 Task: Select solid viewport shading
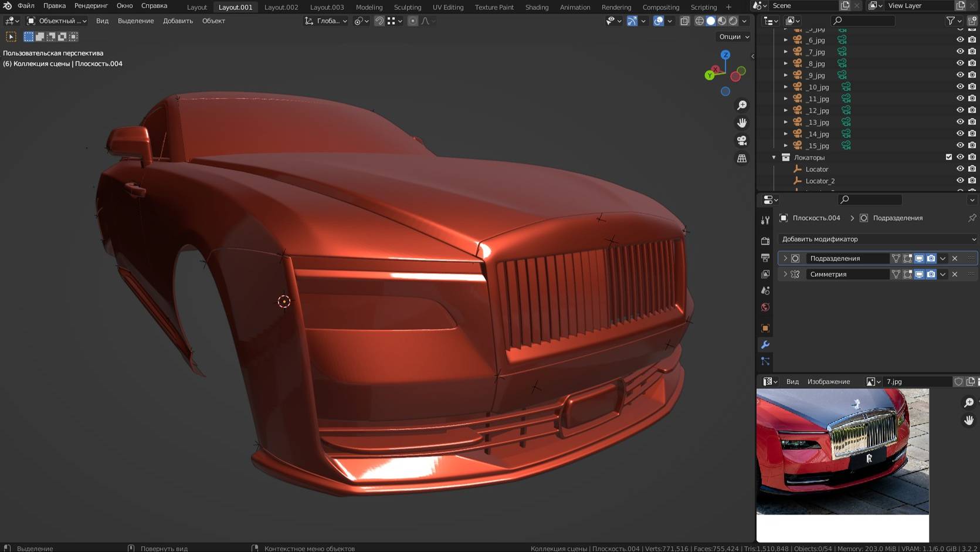tap(711, 21)
